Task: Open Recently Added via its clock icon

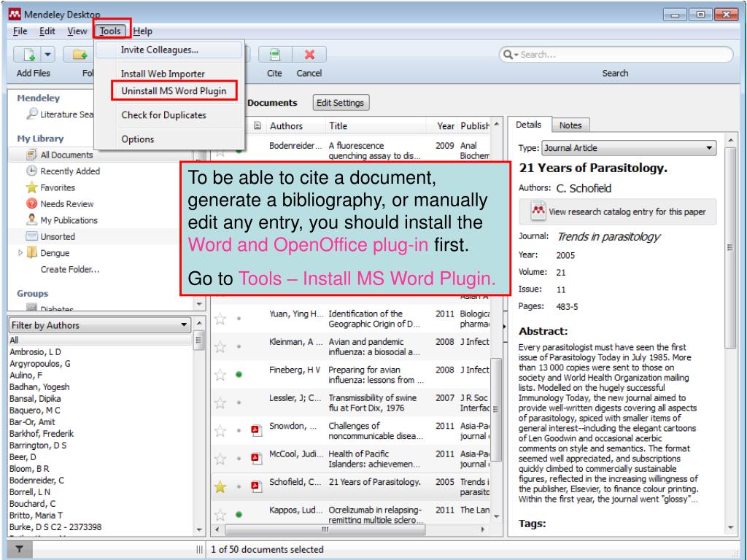Action: click(x=31, y=171)
